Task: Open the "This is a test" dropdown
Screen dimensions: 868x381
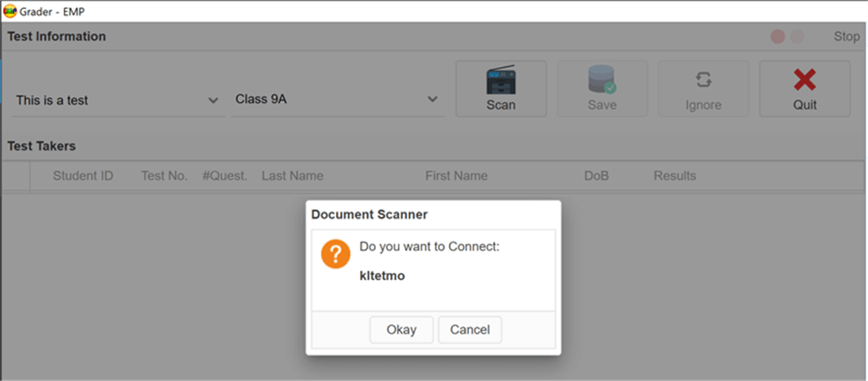Action: click(x=213, y=101)
